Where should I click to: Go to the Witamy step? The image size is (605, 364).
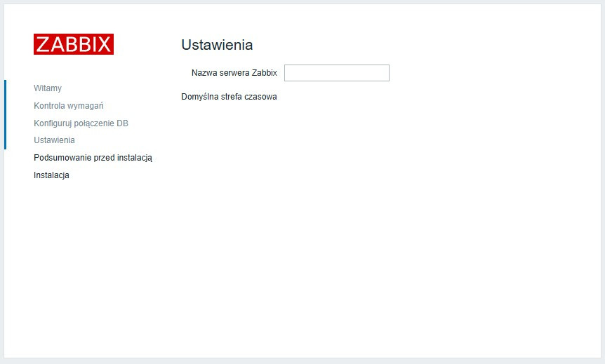(x=48, y=88)
